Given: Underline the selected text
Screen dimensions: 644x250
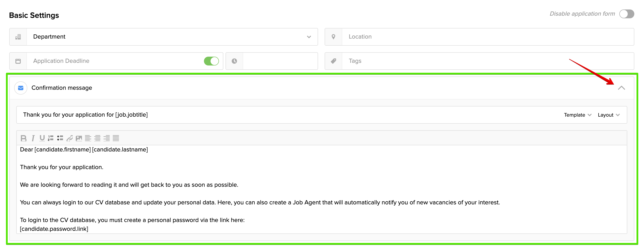Looking at the screenshot, I should pyautogui.click(x=42, y=138).
